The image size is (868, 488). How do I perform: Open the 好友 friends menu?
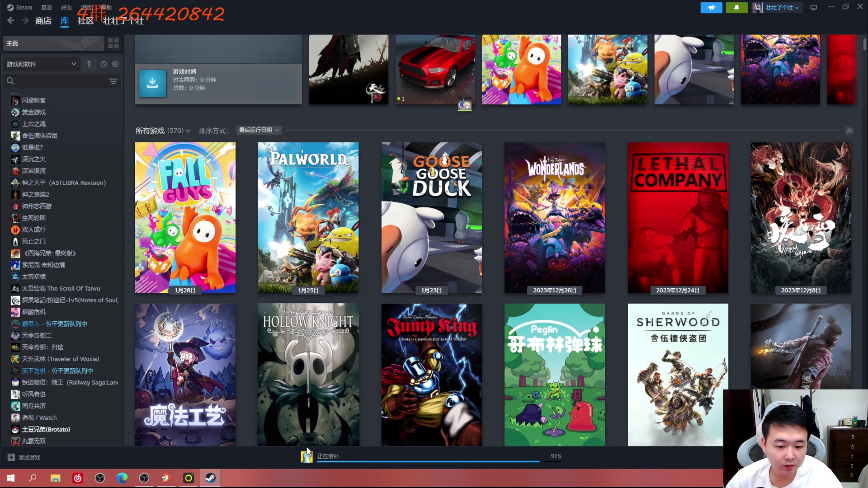coord(66,7)
